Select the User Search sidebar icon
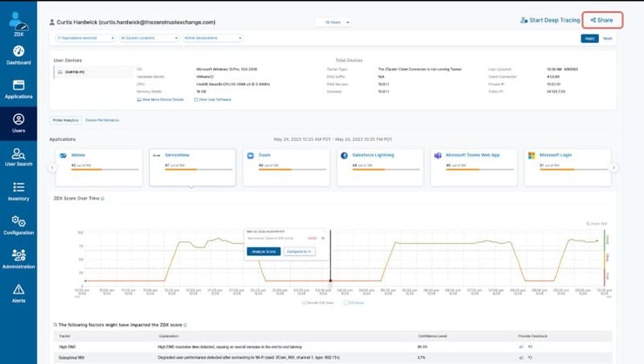The width and height of the screenshot is (644, 364). (18, 157)
